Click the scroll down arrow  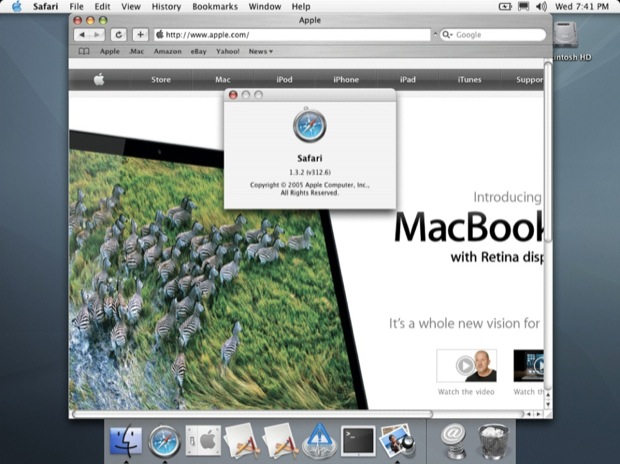click(x=548, y=404)
